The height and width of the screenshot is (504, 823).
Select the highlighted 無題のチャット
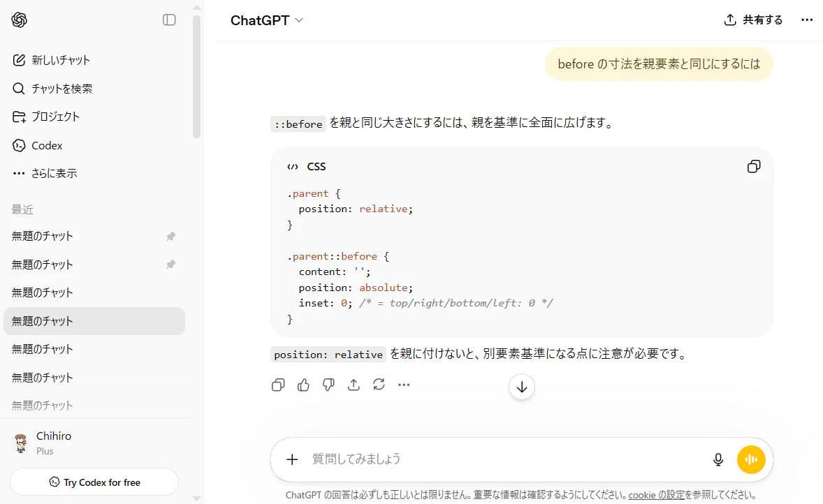click(x=94, y=321)
